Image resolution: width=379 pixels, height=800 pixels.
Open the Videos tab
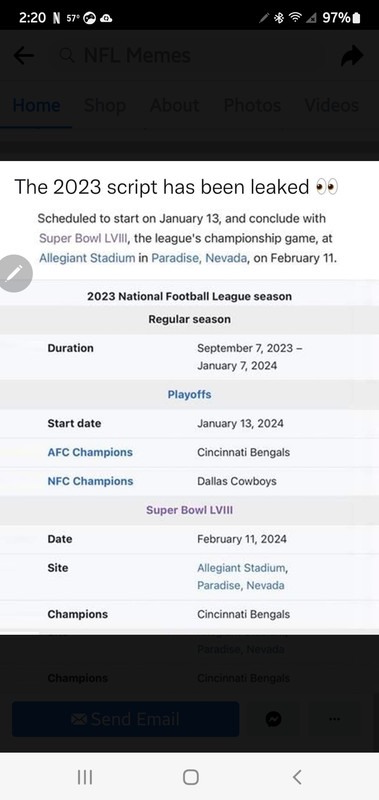[x=332, y=106]
